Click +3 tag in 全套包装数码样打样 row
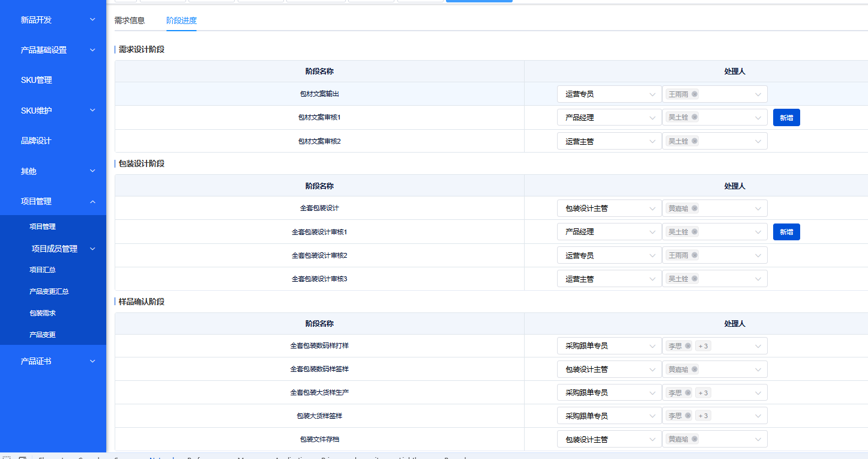 click(x=703, y=346)
